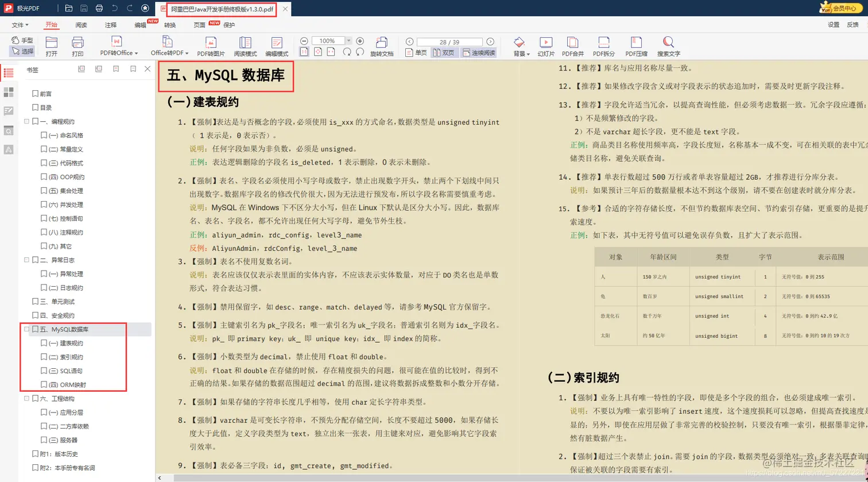Close the 书签 bookmarks panel

pyautogui.click(x=148, y=69)
